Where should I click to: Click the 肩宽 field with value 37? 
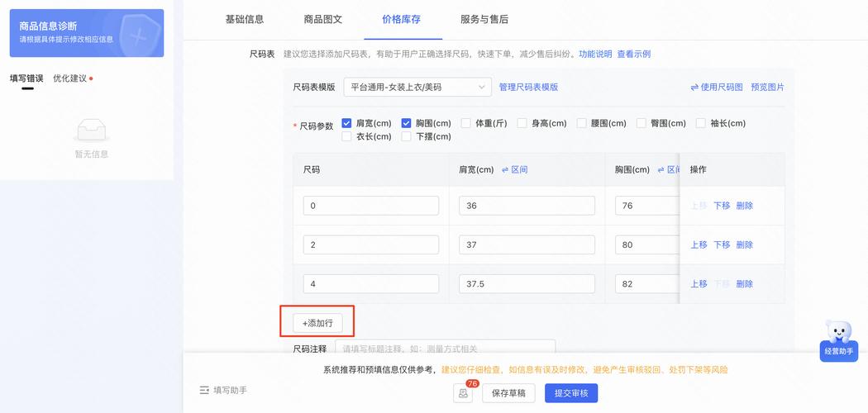click(x=527, y=245)
